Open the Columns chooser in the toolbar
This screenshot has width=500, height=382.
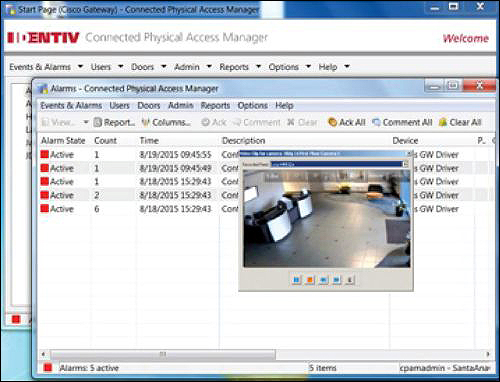(x=166, y=123)
